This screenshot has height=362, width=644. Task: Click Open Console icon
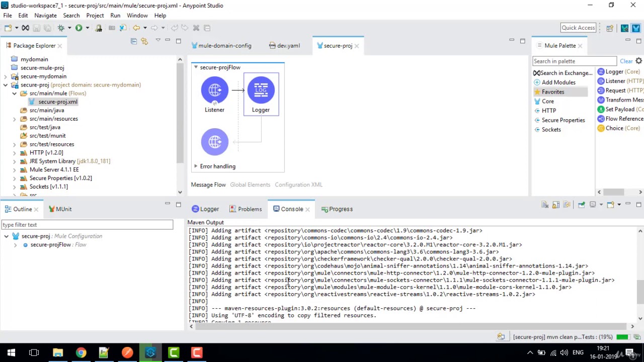610,205
